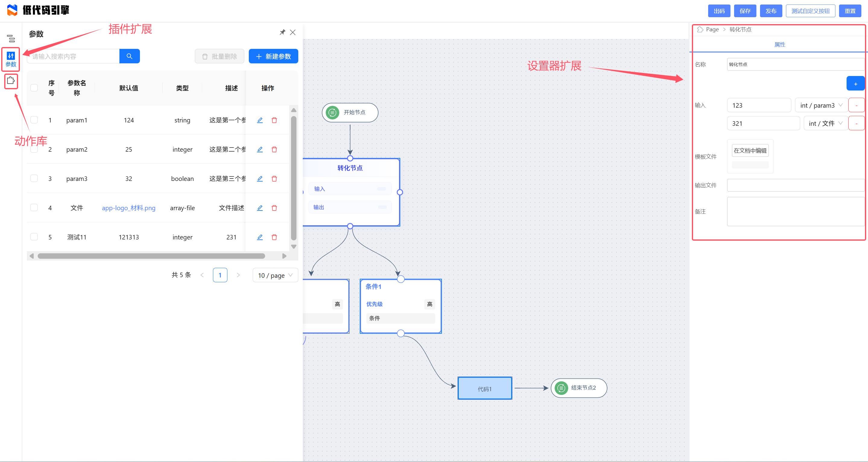
Task: Check the checkbox on the param3 row
Action: [34, 178]
